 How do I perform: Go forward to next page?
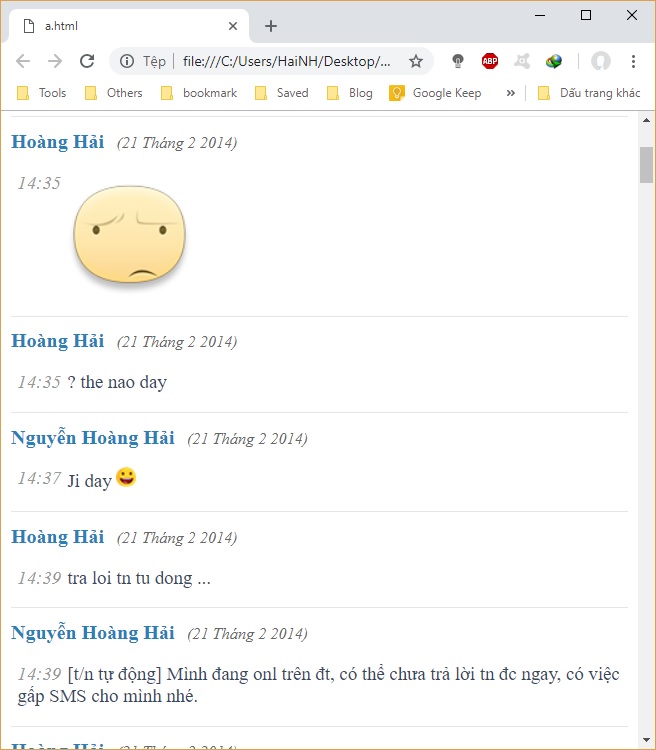click(x=55, y=61)
